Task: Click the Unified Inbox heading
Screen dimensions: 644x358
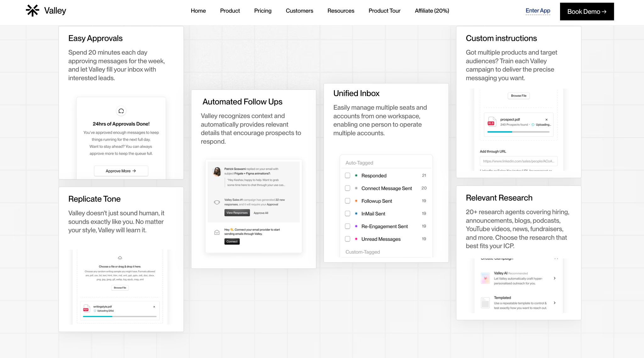Action: (x=356, y=93)
